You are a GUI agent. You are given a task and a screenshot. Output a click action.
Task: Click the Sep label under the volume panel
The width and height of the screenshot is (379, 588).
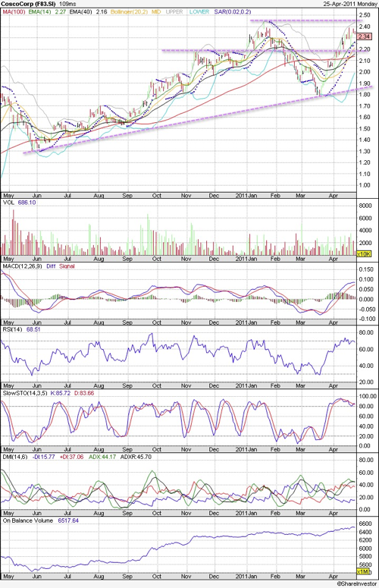[127, 259]
